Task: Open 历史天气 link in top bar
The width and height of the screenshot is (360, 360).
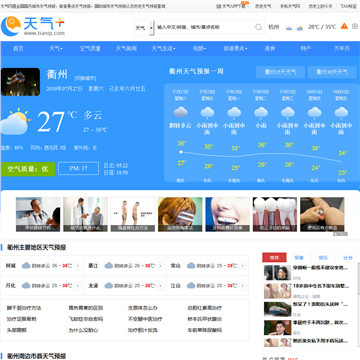Action: 263,6
